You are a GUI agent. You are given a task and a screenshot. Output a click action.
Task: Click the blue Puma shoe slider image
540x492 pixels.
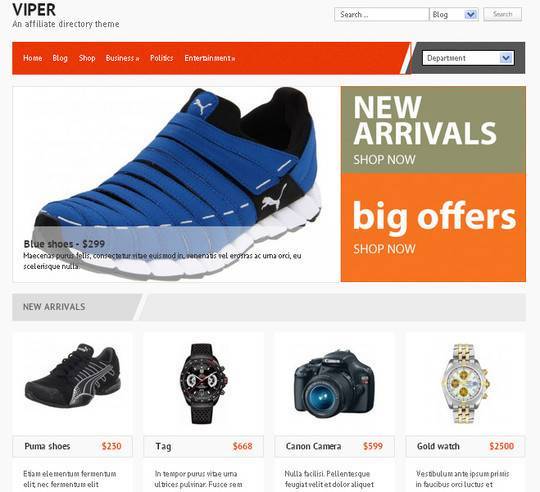point(176,184)
